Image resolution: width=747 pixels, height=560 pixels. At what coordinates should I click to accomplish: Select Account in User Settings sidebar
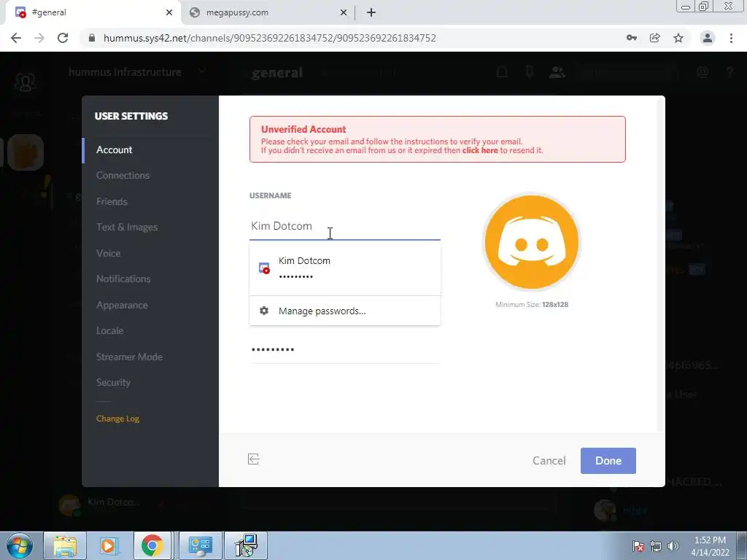tap(115, 149)
